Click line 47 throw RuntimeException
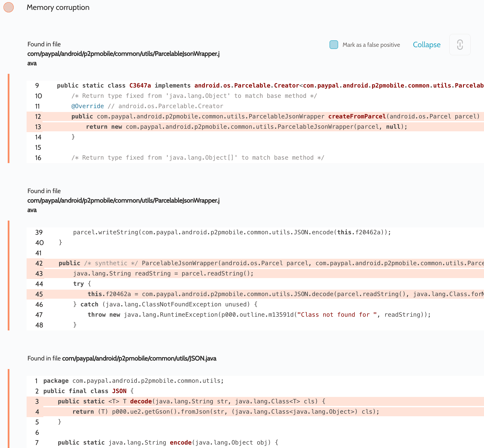 [x=259, y=315]
